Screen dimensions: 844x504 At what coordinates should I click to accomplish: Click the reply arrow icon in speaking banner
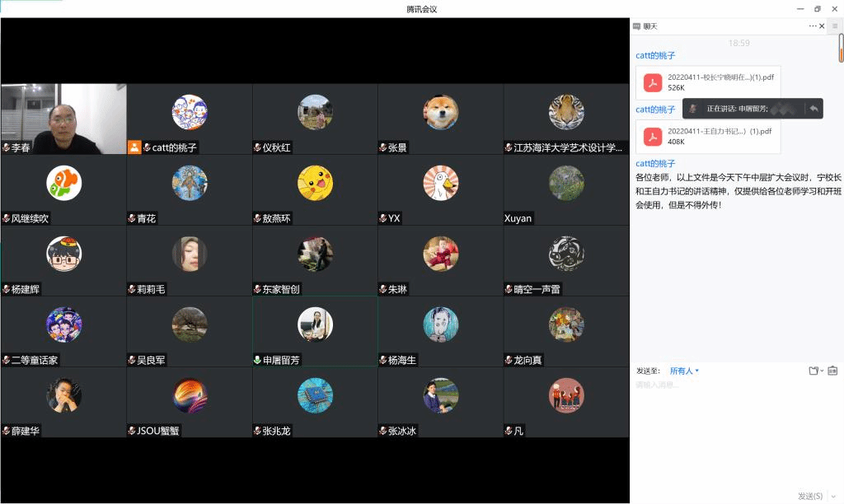tap(814, 109)
